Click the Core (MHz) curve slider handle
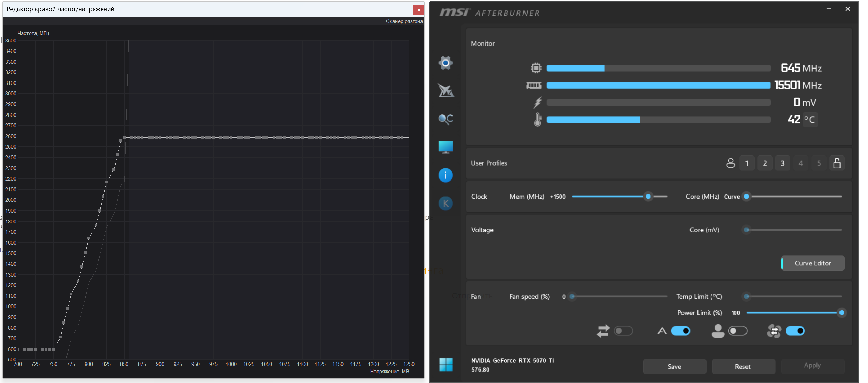The height and width of the screenshot is (383, 868). coord(747,197)
